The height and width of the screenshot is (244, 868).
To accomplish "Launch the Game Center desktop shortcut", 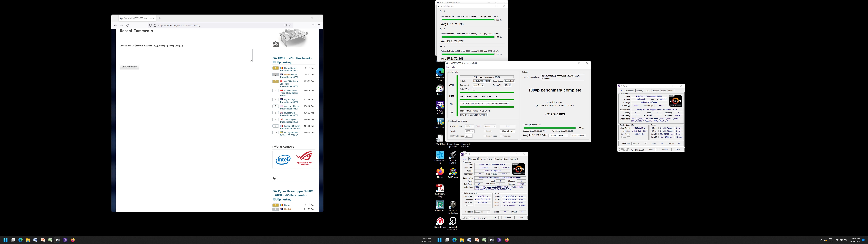I will click(x=440, y=223).
